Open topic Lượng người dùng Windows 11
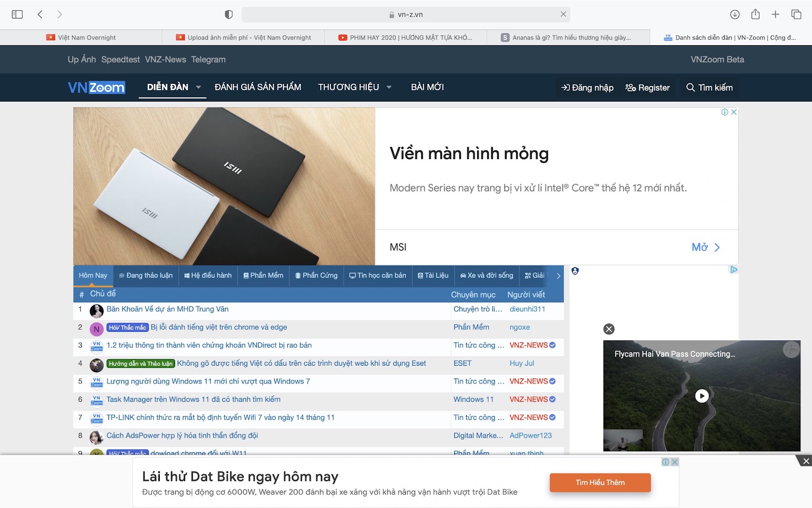The image size is (812, 508). [208, 382]
